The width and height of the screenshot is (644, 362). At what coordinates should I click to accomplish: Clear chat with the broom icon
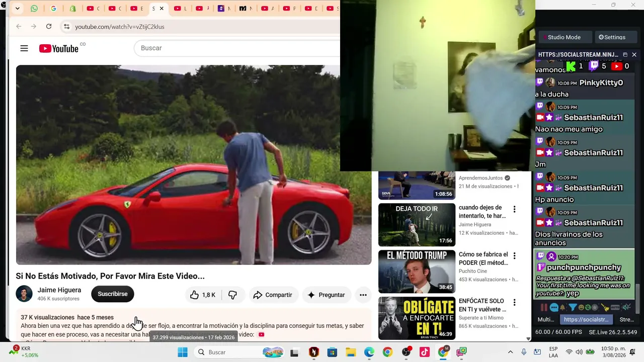(x=606, y=307)
